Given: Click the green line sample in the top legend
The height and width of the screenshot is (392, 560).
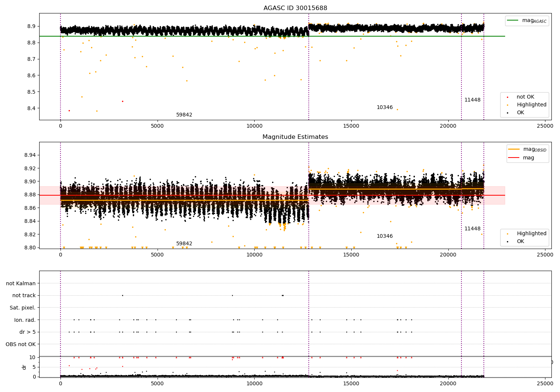Looking at the screenshot, I should click(x=513, y=21).
